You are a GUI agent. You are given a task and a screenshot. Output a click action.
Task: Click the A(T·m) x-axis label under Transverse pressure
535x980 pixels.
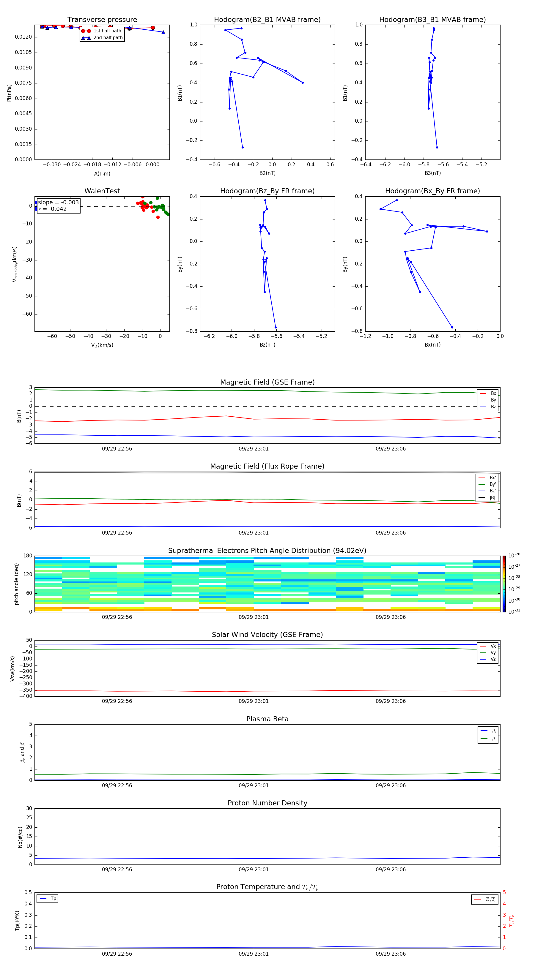tap(102, 173)
